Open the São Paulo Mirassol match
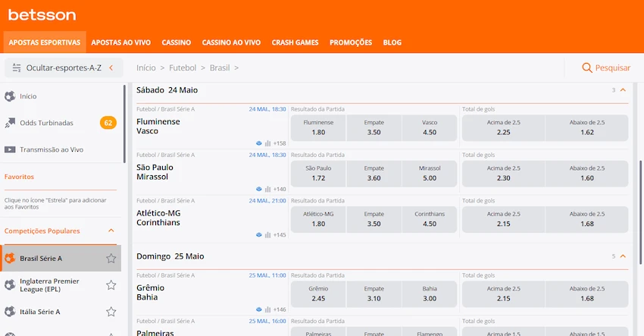644x336 pixels. tap(155, 172)
